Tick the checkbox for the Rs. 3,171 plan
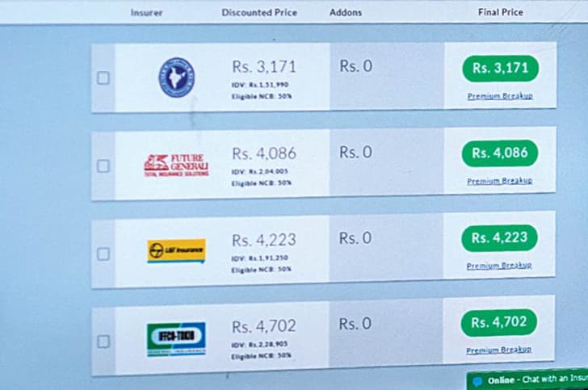The image size is (588, 390). coord(103,78)
